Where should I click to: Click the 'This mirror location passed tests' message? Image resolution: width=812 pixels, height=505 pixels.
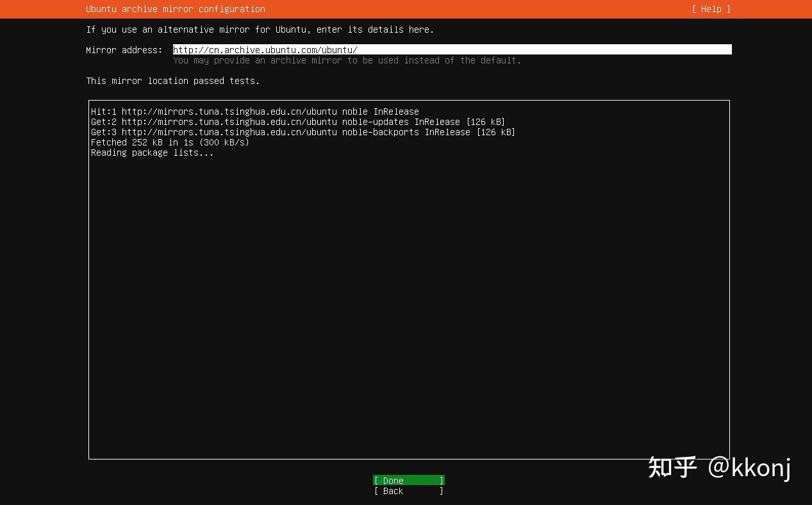click(173, 80)
